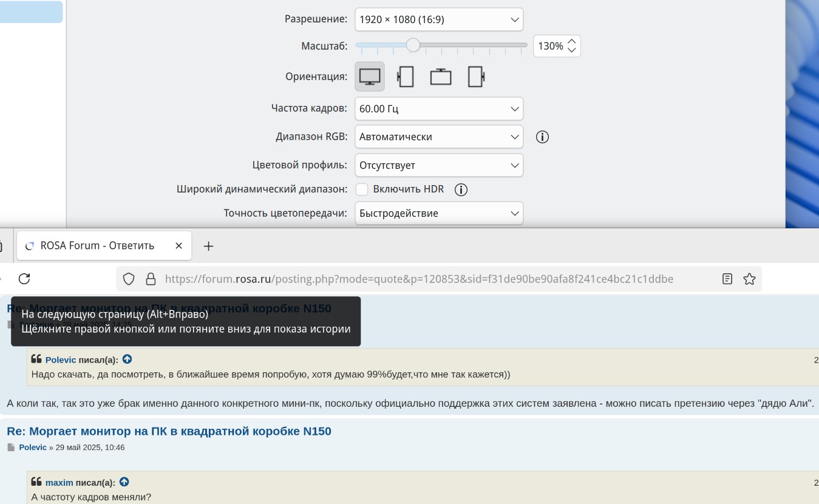
Task: Click the browser address bar URL
Action: 419,279
